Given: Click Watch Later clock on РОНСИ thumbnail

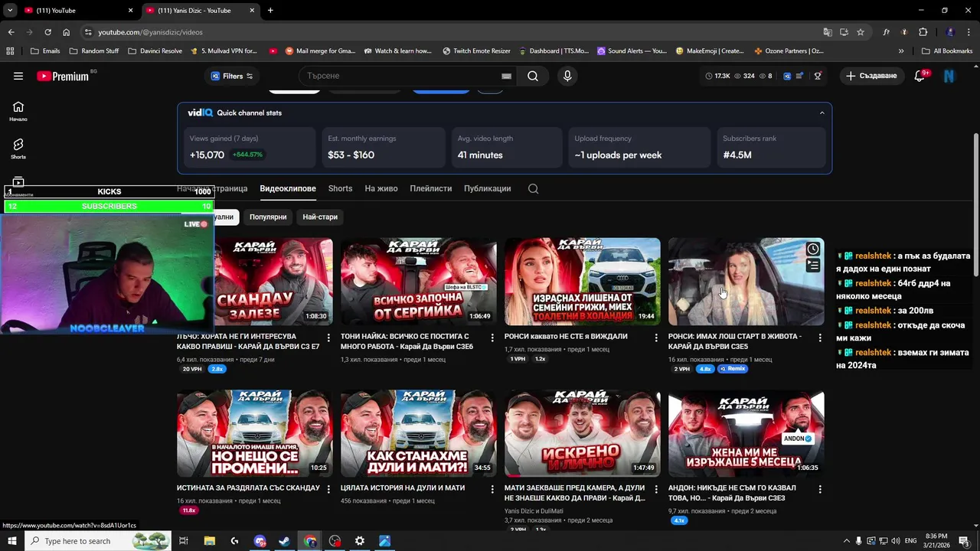Looking at the screenshot, I should [813, 249].
